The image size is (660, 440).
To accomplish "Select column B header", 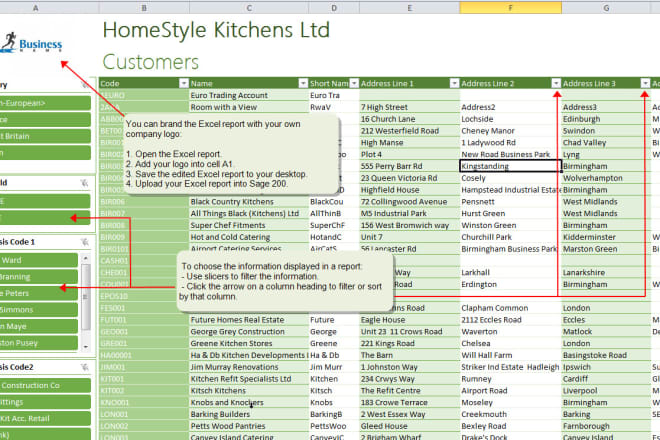I will coord(144,8).
